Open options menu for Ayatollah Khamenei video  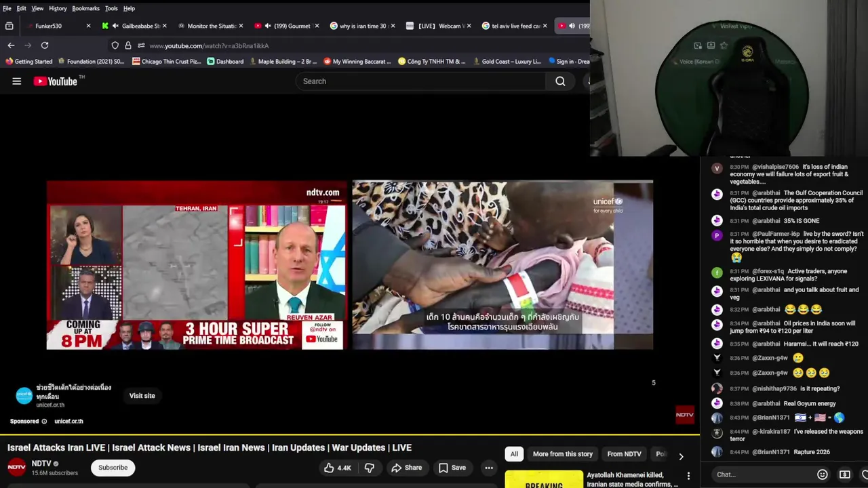point(688,476)
